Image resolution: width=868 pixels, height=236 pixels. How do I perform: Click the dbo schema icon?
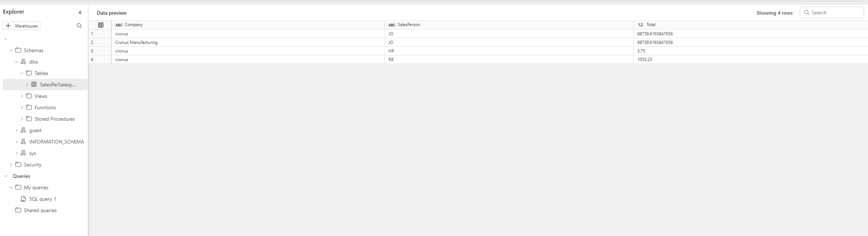23,62
